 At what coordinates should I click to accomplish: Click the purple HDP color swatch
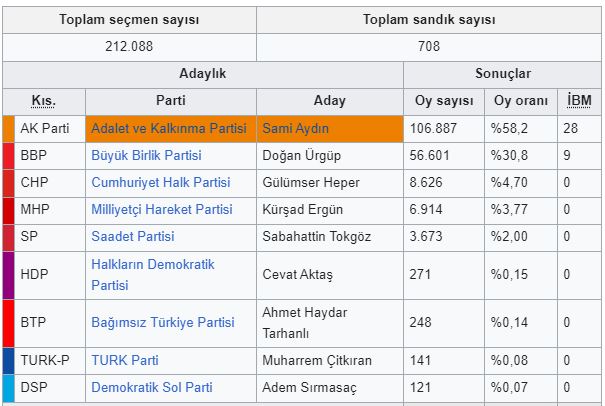pyautogui.click(x=8, y=275)
